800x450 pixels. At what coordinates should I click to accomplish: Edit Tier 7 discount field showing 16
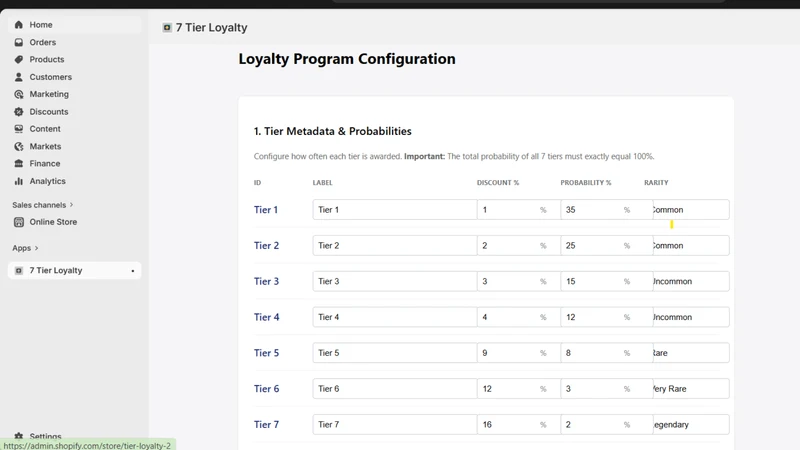pos(518,424)
